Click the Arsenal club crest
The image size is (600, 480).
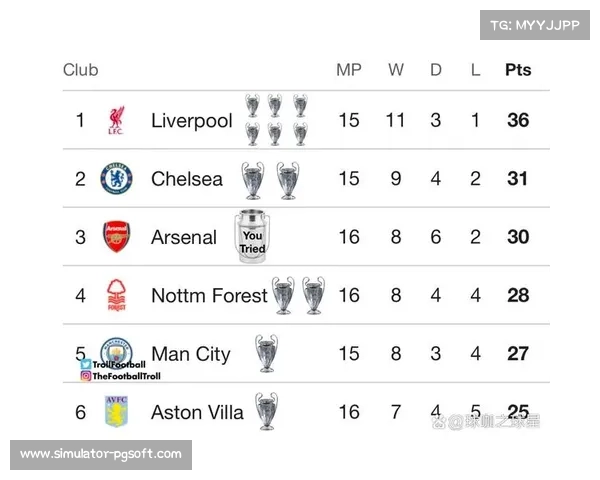(x=116, y=237)
